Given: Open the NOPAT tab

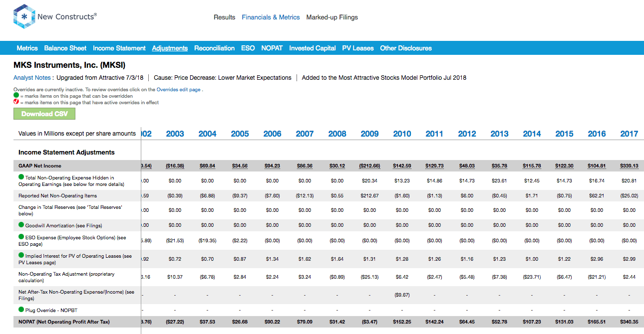Looking at the screenshot, I should (x=272, y=48).
